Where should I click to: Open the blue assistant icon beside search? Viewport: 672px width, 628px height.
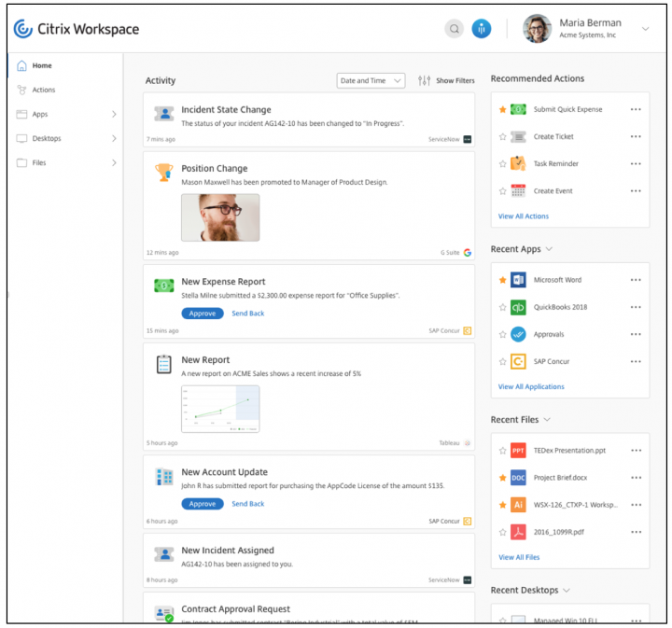[x=482, y=29]
